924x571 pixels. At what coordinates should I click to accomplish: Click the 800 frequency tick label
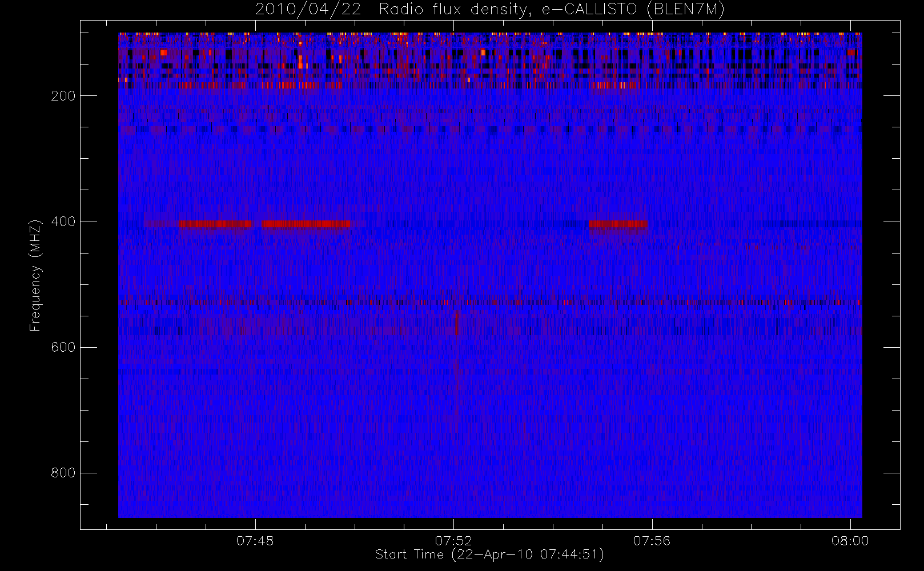tap(63, 473)
